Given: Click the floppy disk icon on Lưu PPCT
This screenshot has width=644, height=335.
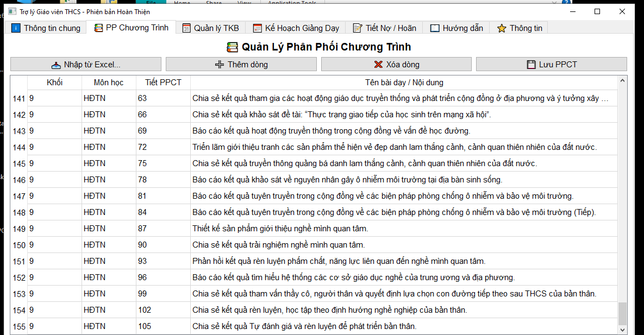Looking at the screenshot, I should pyautogui.click(x=531, y=65).
